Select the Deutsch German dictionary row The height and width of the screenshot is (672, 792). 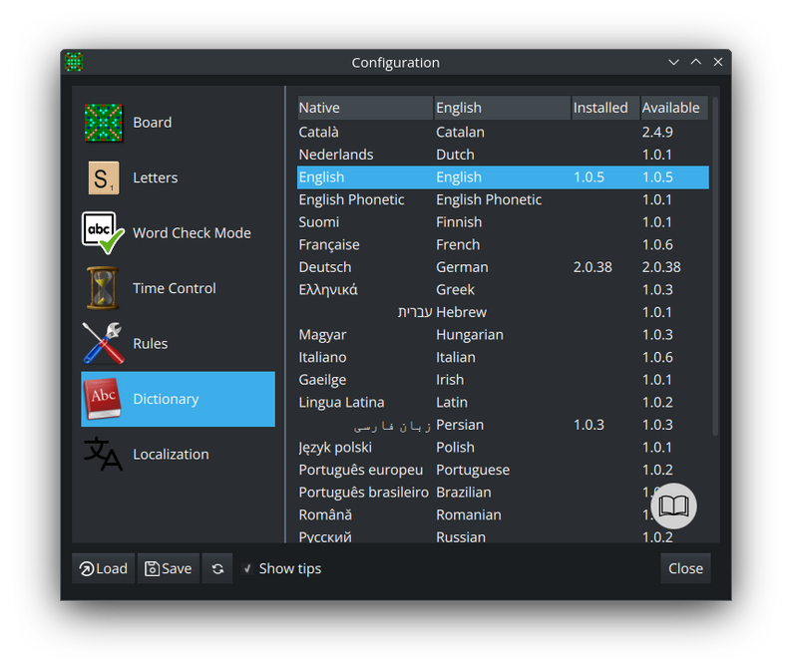(503, 267)
